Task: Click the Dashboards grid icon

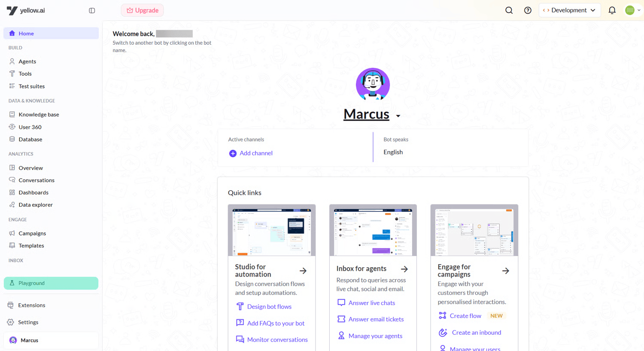Action: [12, 192]
